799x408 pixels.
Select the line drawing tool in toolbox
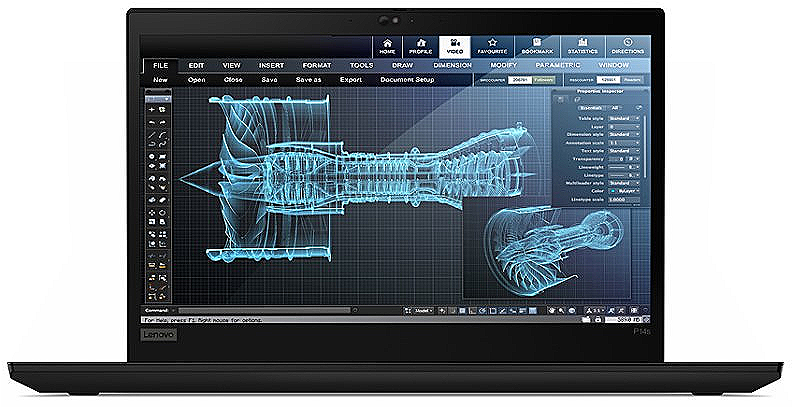[x=152, y=133]
